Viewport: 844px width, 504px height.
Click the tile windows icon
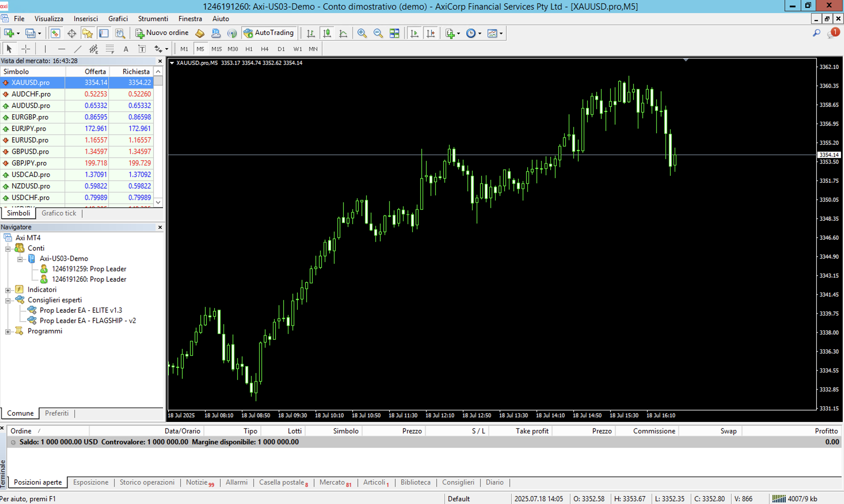pyautogui.click(x=394, y=33)
